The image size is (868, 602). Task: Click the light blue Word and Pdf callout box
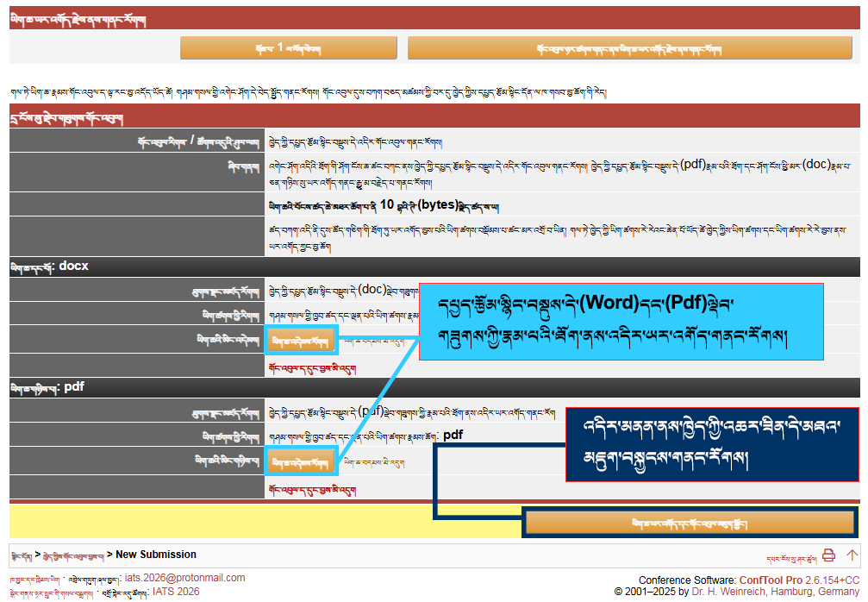(x=621, y=321)
